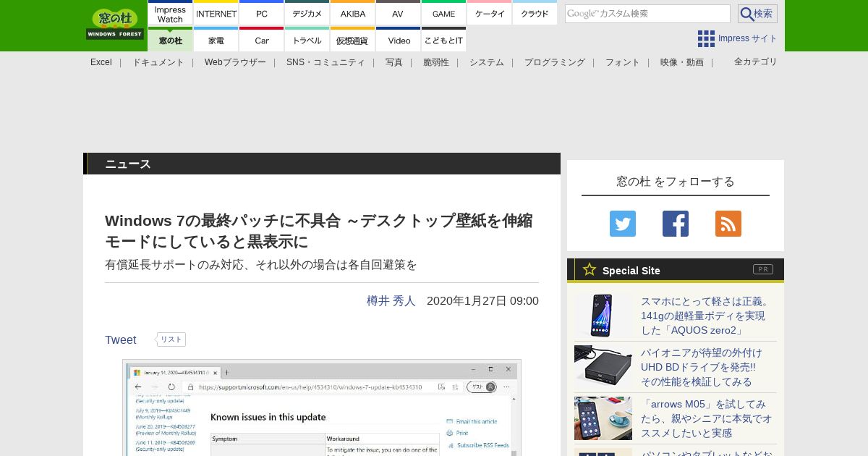
Task: Click the article headline Windows 7の最終パッチに不具合
Action: 319,231
